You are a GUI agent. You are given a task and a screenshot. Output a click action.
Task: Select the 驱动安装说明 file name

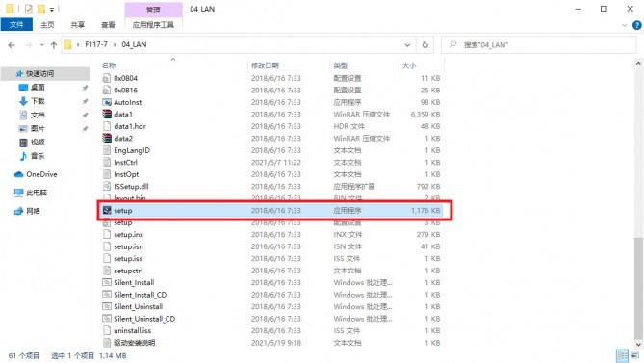click(x=135, y=343)
